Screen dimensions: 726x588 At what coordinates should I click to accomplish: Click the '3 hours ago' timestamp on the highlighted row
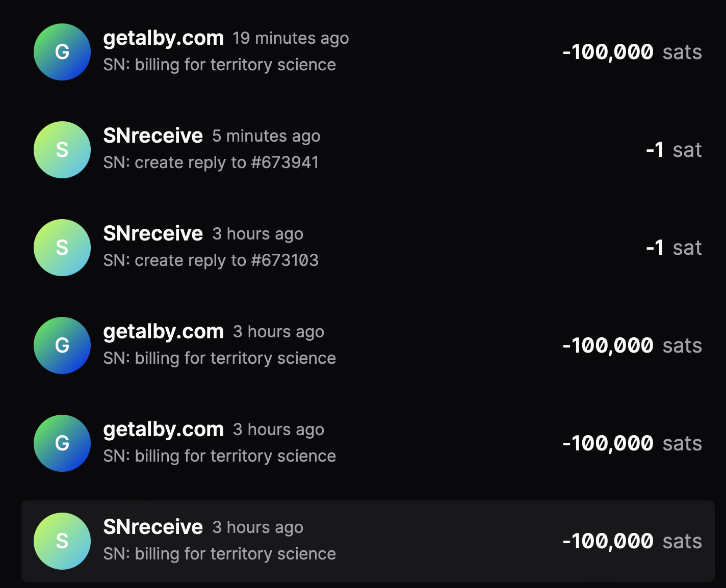[258, 528]
